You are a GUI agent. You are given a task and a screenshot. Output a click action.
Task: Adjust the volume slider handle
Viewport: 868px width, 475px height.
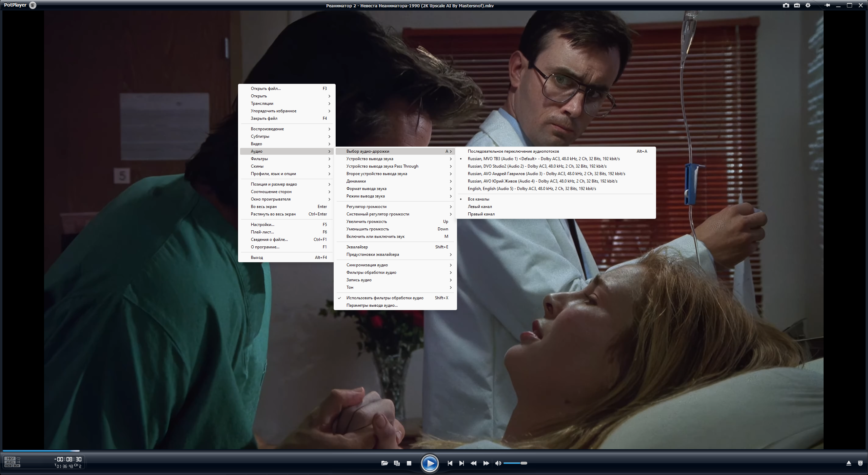524,463
